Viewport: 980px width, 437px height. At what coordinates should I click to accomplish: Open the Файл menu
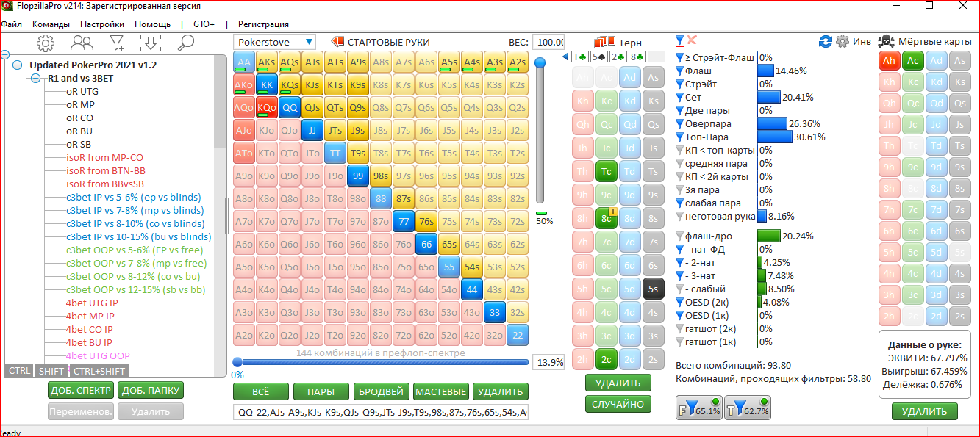[12, 24]
